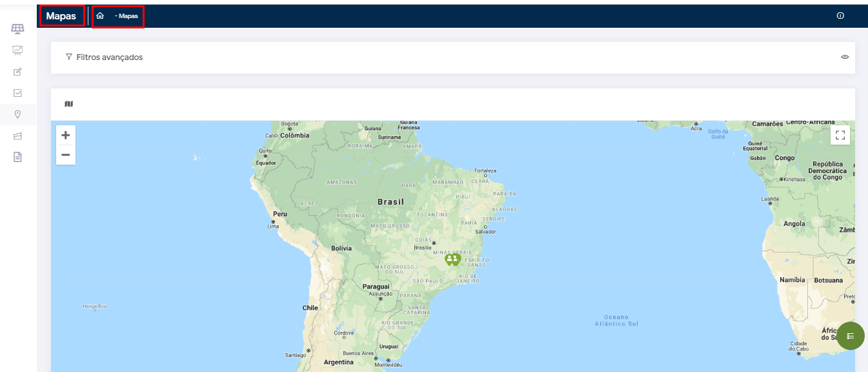Image resolution: width=868 pixels, height=372 pixels.
Task: Click the 'AMAZONAS' state label
Action: 341,183
